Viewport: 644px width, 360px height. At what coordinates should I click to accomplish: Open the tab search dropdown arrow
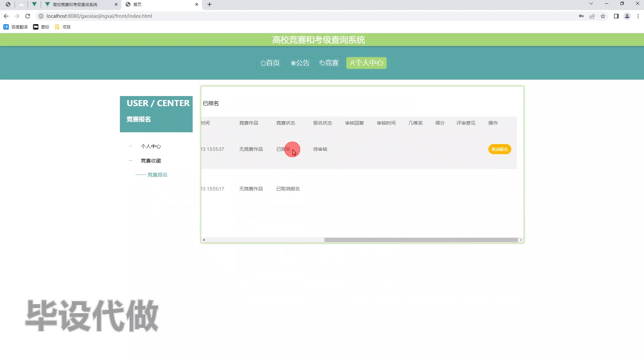click(x=591, y=4)
